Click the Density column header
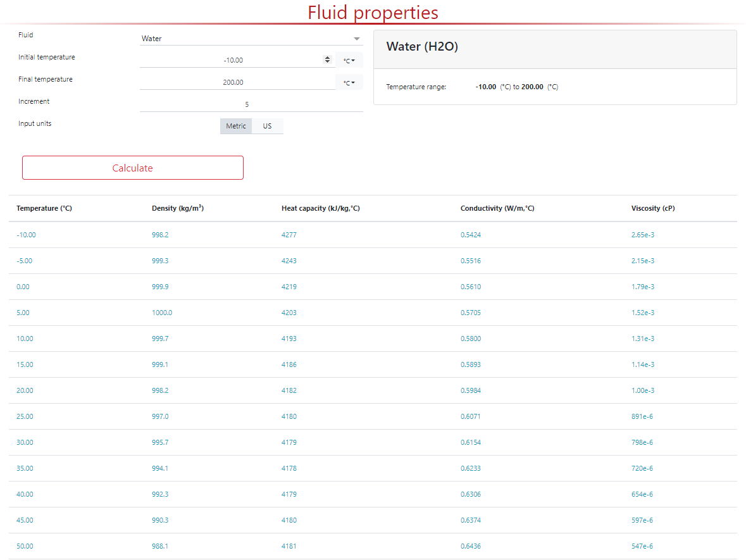Image resolution: width=746 pixels, height=560 pixels. pos(178,208)
